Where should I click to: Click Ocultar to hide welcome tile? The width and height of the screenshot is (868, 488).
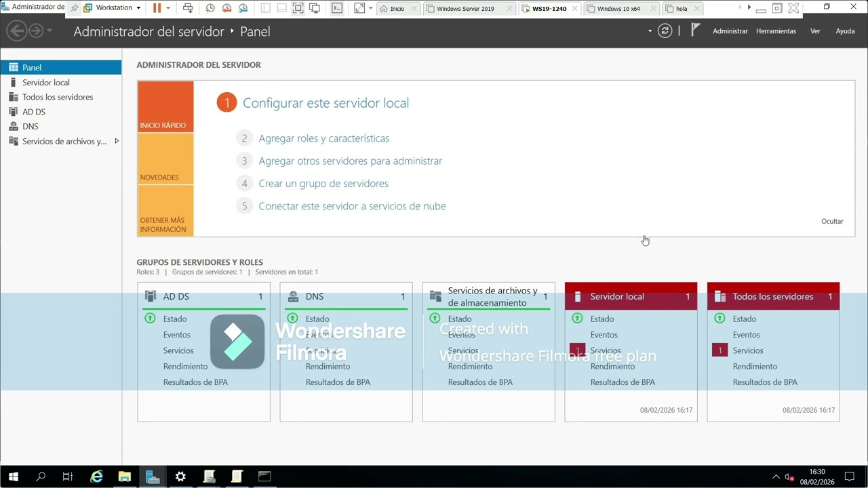[832, 222]
